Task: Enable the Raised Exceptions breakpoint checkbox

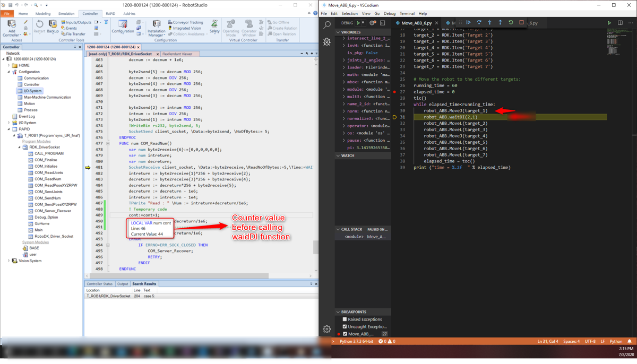Action: tap(345, 319)
